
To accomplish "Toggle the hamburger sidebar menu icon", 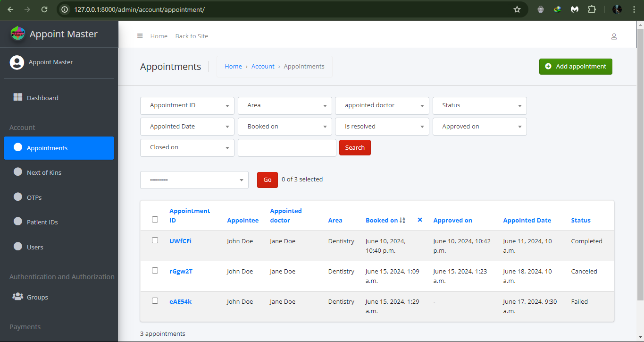I will 140,36.
